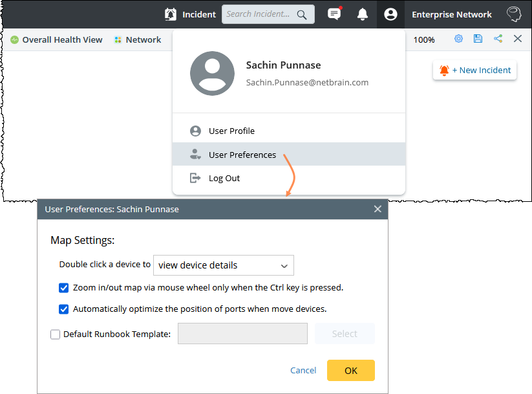Click the Search Incident input field
532x394 pixels.
pyautogui.click(x=259, y=14)
